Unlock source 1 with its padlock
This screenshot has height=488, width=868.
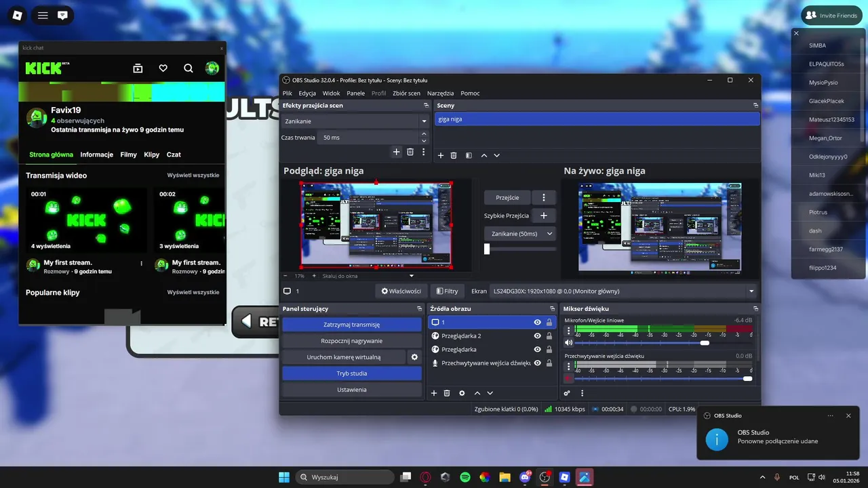coord(549,323)
